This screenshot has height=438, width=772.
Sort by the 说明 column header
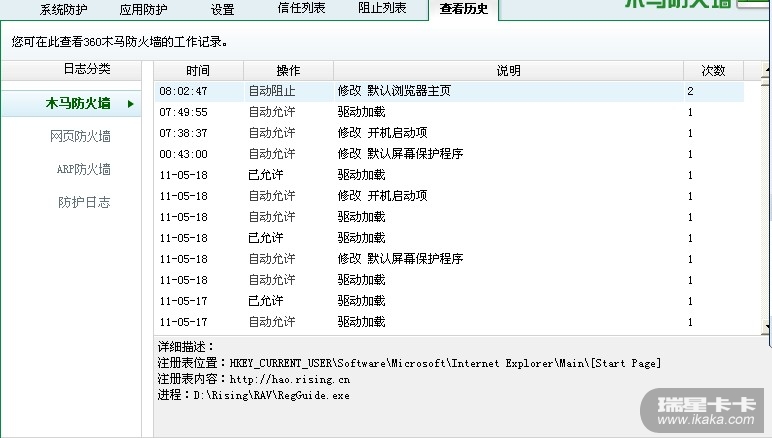pyautogui.click(x=509, y=71)
